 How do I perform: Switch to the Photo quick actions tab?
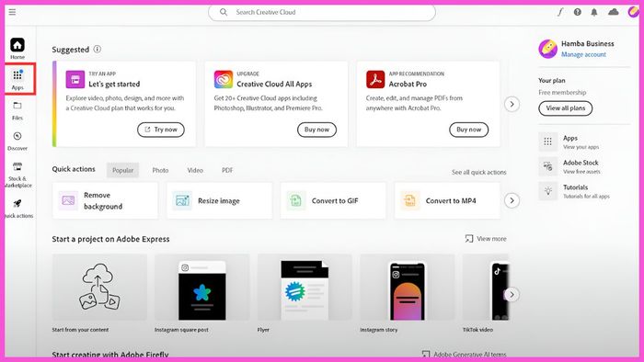click(x=160, y=170)
